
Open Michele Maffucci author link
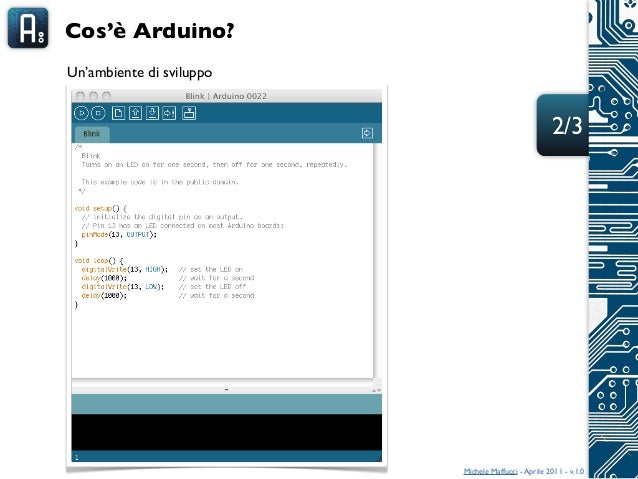coord(490,471)
